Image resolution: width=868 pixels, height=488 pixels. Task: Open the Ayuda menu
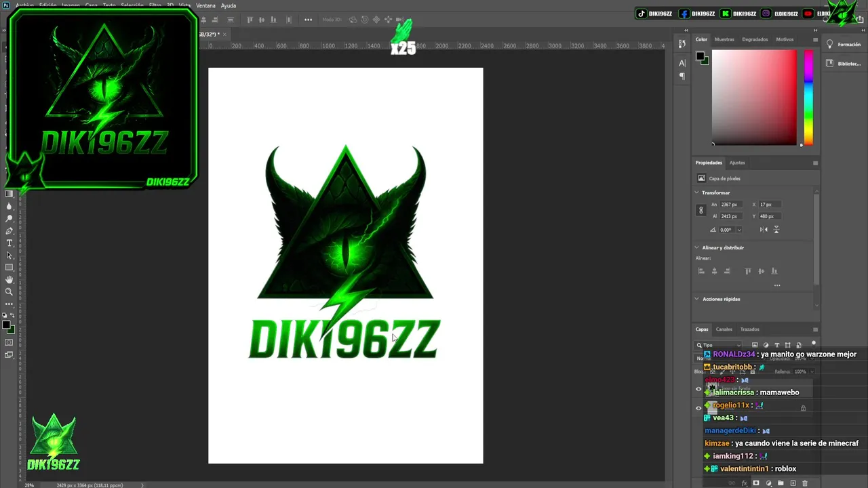pos(229,5)
